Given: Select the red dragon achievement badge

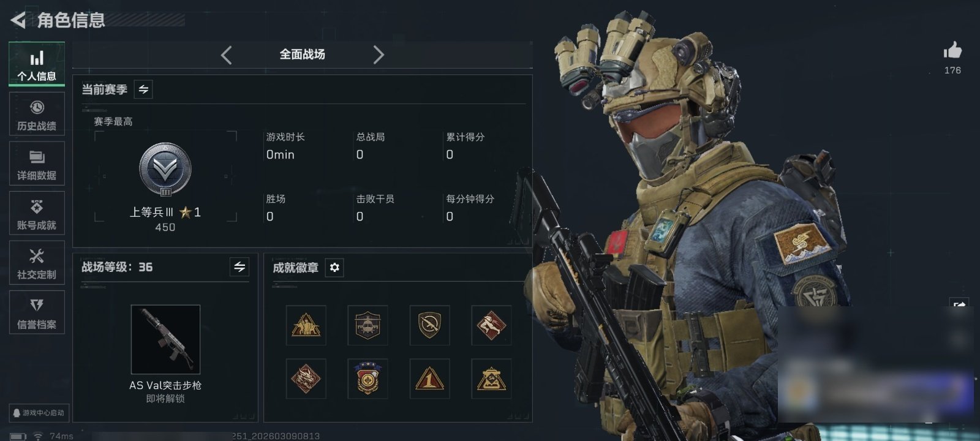Looking at the screenshot, I should pyautogui.click(x=306, y=379).
